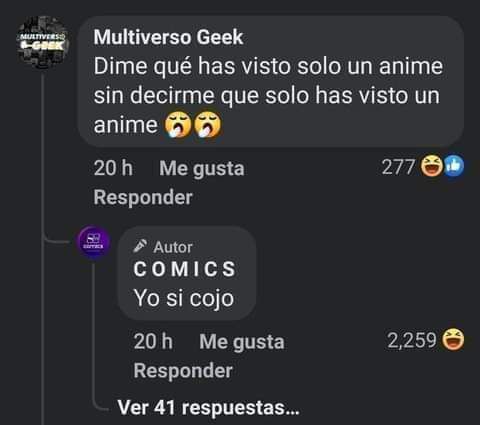This screenshot has width=480, height=425.
Task: Reply to the COMICS comment
Action: 183,371
